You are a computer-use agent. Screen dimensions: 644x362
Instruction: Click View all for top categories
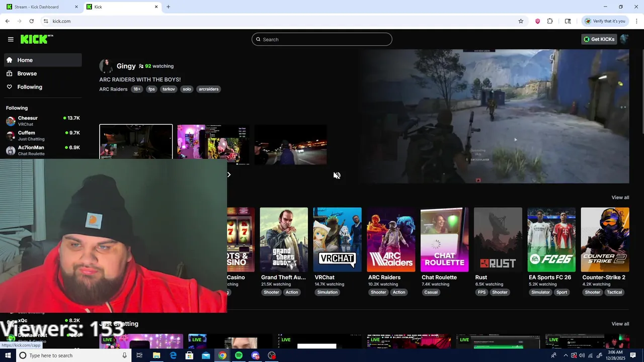pos(620,198)
